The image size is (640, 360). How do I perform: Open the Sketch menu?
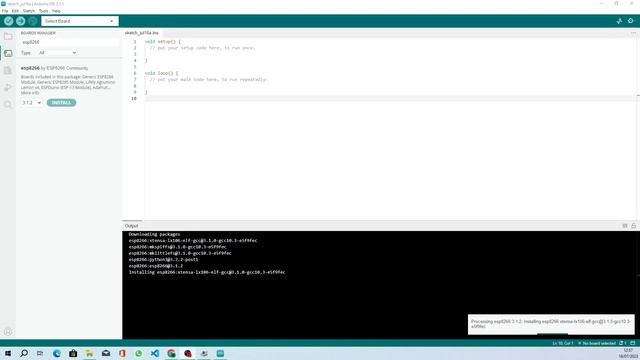pyautogui.click(x=29, y=11)
